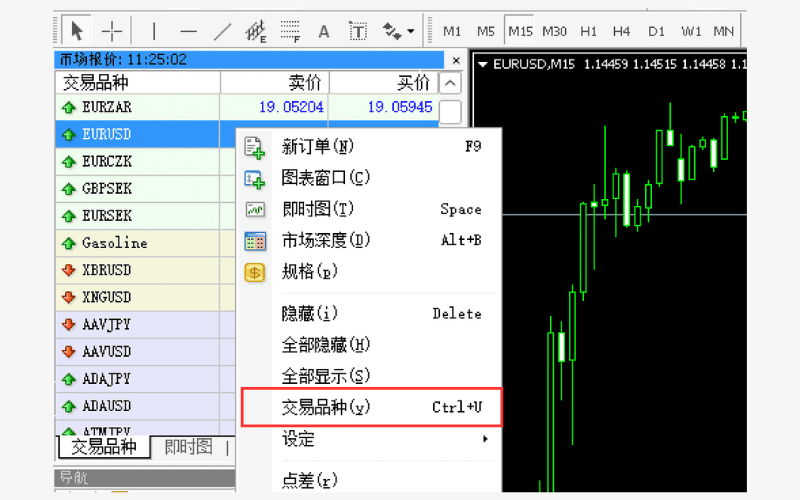800x500 pixels.
Task: Choose 全部显示 (Show All) menu entry
Action: click(x=371, y=376)
